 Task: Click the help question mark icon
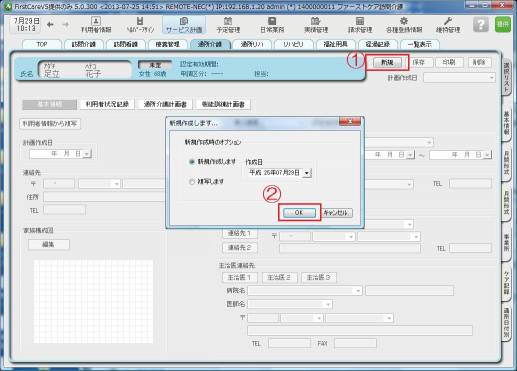pyautogui.click(x=480, y=24)
